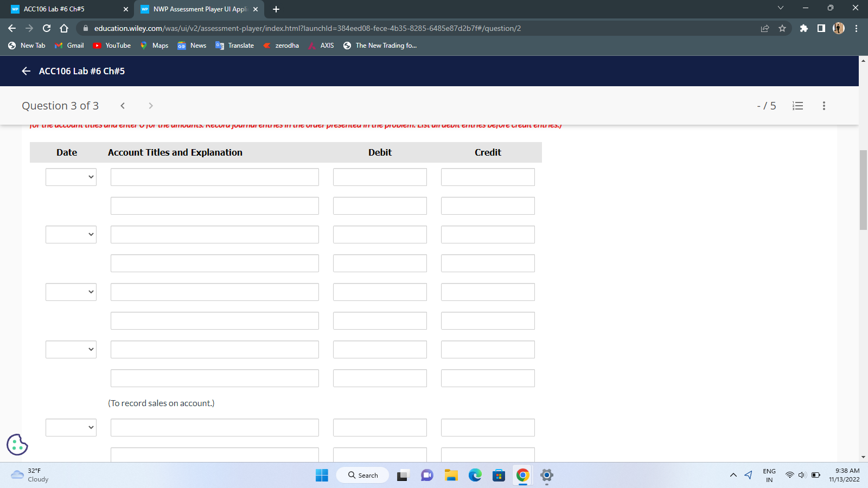The height and width of the screenshot is (488, 868).
Task: Click the reload page icon
Action: tap(46, 28)
